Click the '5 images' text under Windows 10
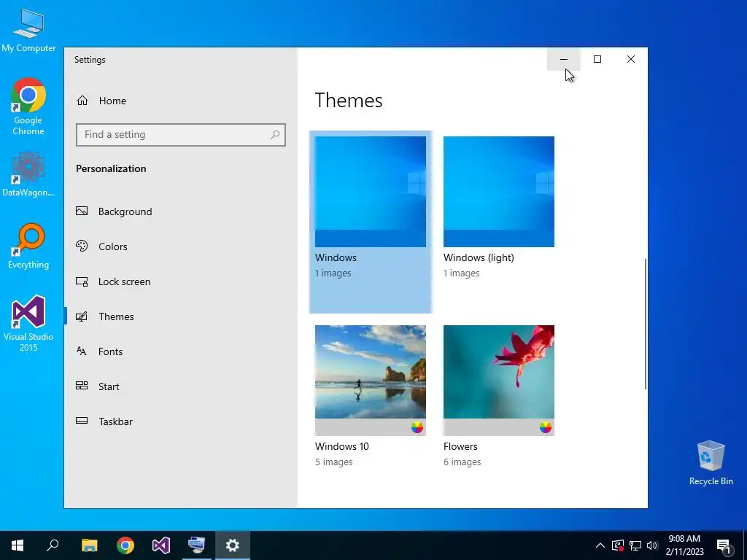This screenshot has width=747, height=560. (x=334, y=462)
